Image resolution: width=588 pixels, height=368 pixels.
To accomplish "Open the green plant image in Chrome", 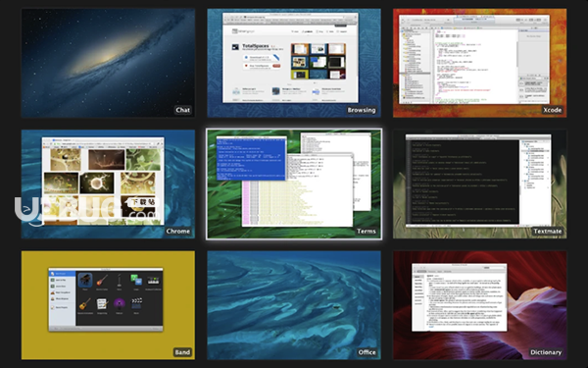I will pyautogui.click(x=143, y=160).
